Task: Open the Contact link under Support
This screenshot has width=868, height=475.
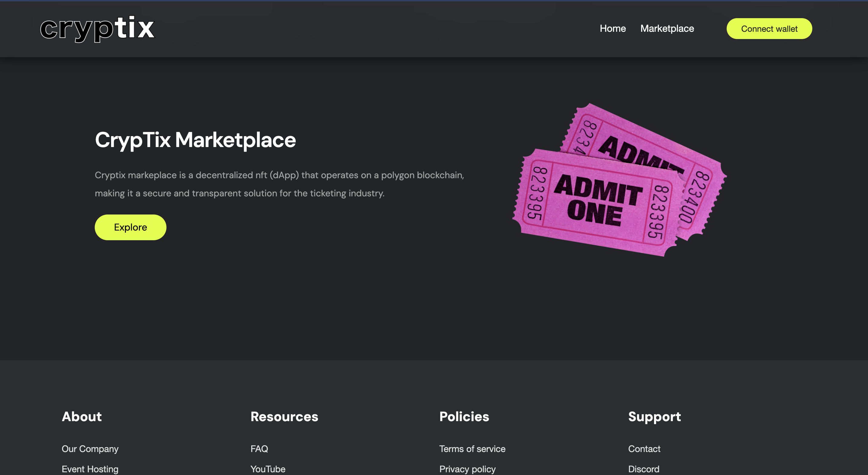Action: (x=644, y=449)
